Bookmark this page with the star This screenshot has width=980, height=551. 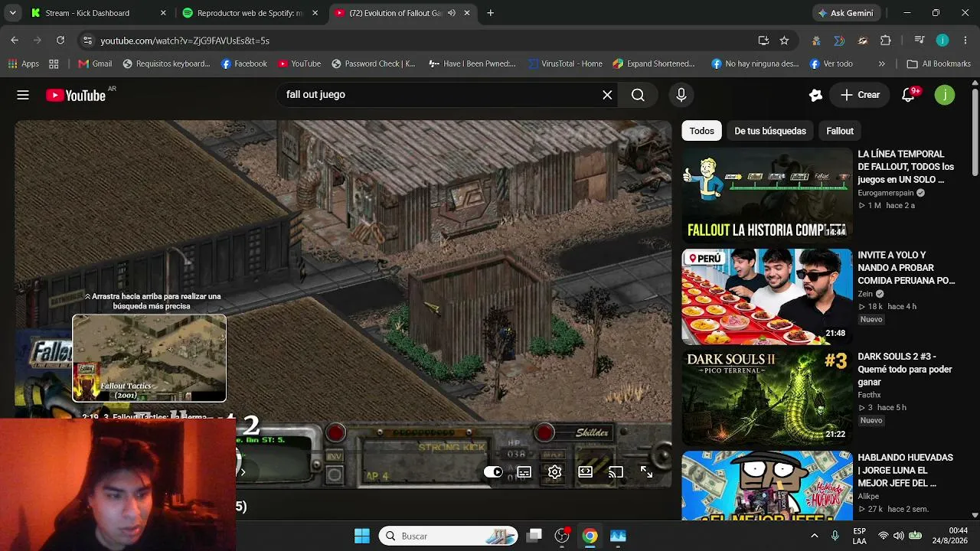784,41
